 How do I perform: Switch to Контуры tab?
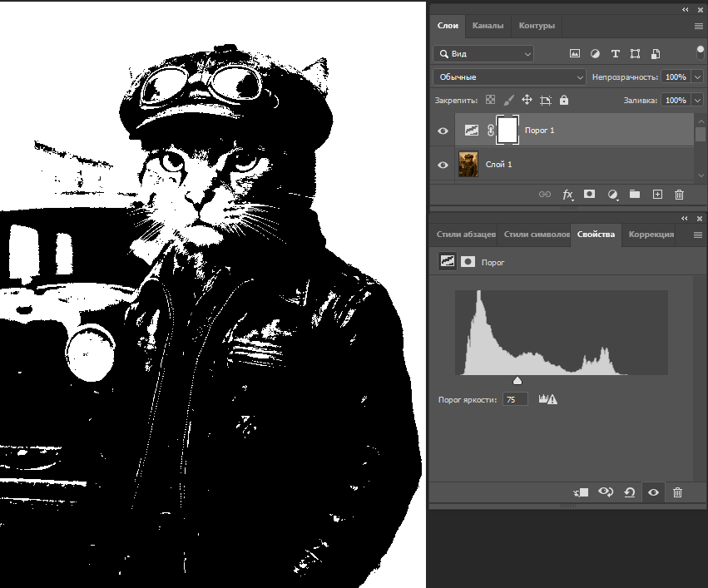pyautogui.click(x=537, y=26)
